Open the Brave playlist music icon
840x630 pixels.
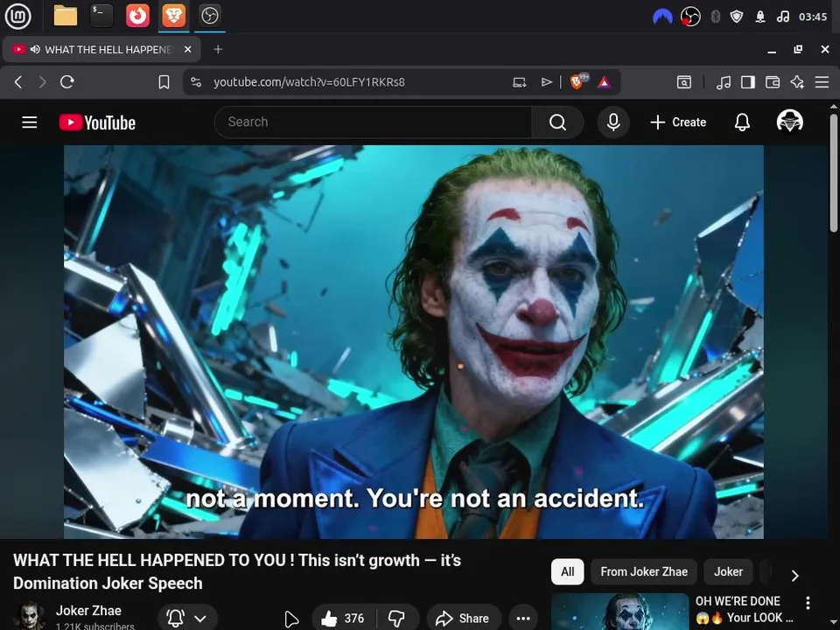pyautogui.click(x=724, y=82)
